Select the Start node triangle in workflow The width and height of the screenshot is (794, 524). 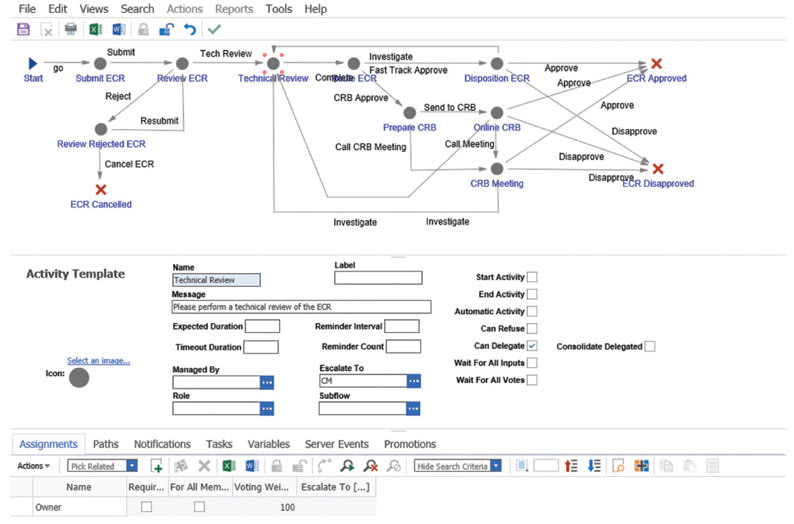click(x=33, y=63)
